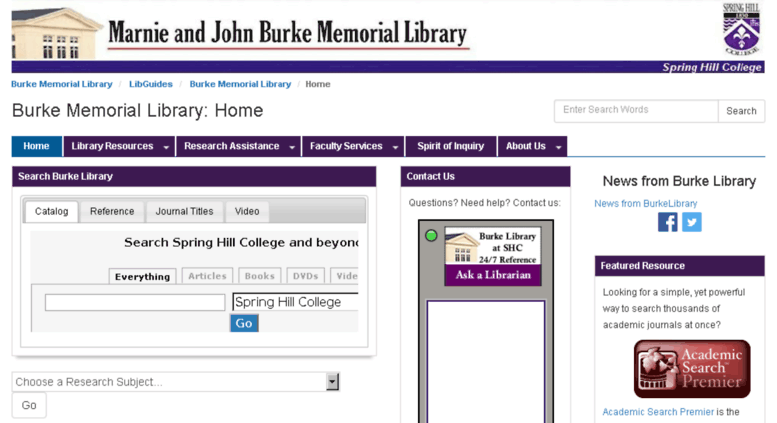Image resolution: width=777 pixels, height=423 pixels.
Task: Click the chat message box under Ask a Librarian
Action: [x=486, y=362]
